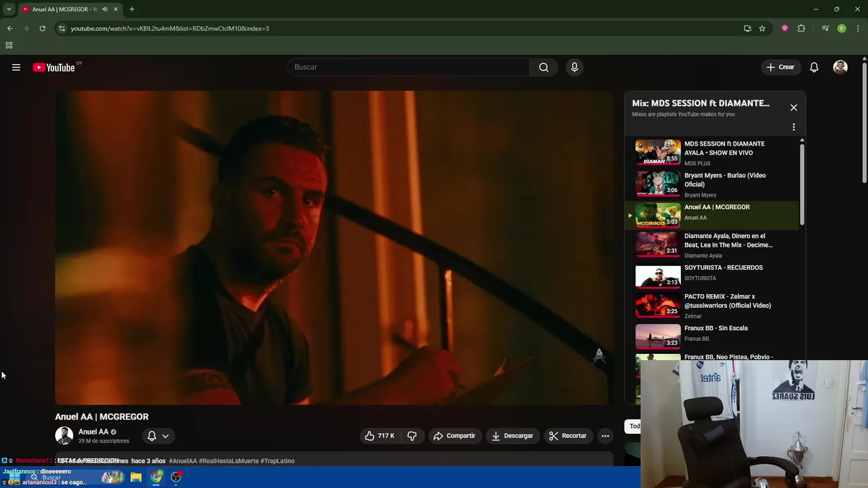
Task: Click the Recortar clip button
Action: point(568,436)
